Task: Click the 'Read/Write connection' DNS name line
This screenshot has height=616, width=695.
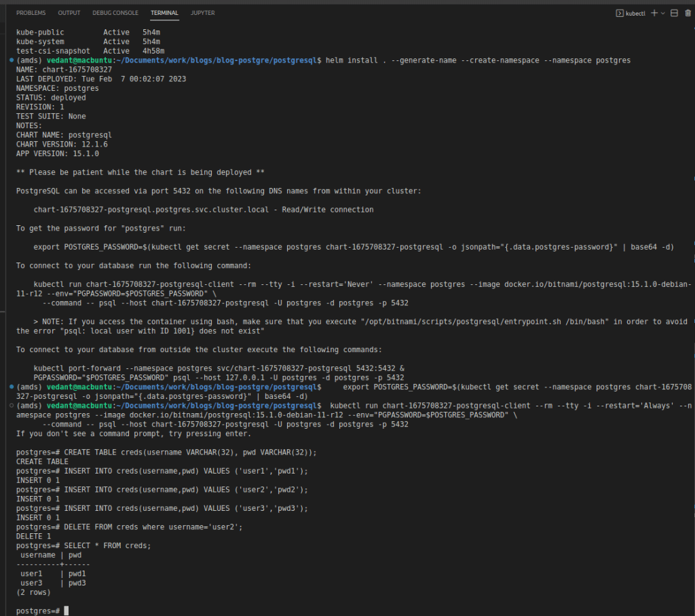Action: pos(204,209)
